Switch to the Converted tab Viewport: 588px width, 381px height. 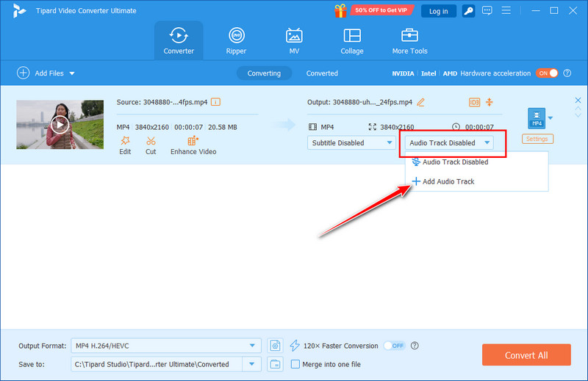(x=322, y=73)
